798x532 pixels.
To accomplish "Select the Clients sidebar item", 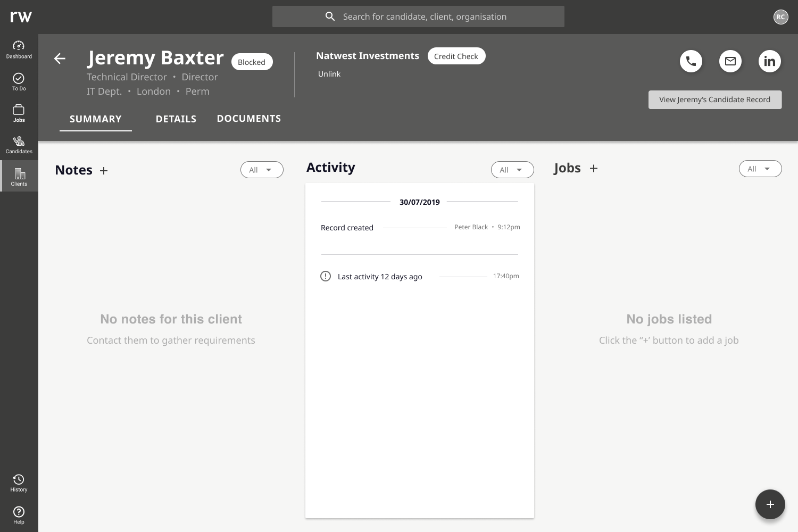I will pos(19,176).
